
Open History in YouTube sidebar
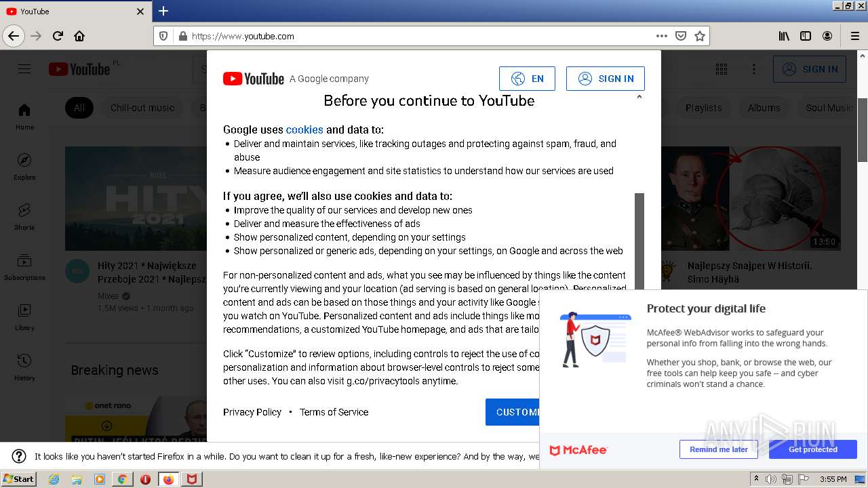pos(24,367)
